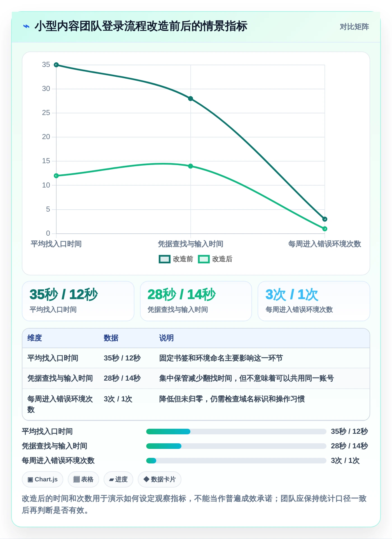Click the 对比矩阵 label in header

coord(354,27)
